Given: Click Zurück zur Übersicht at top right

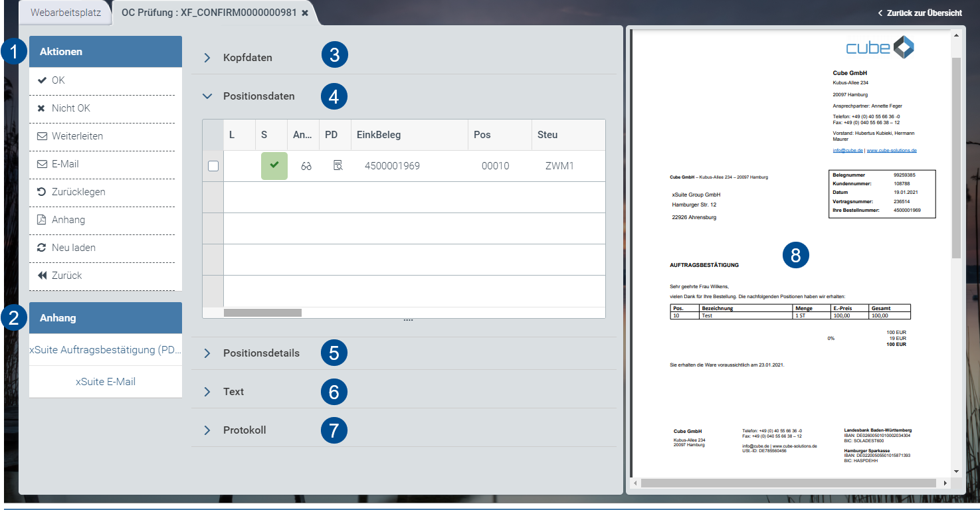Looking at the screenshot, I should click(921, 12).
